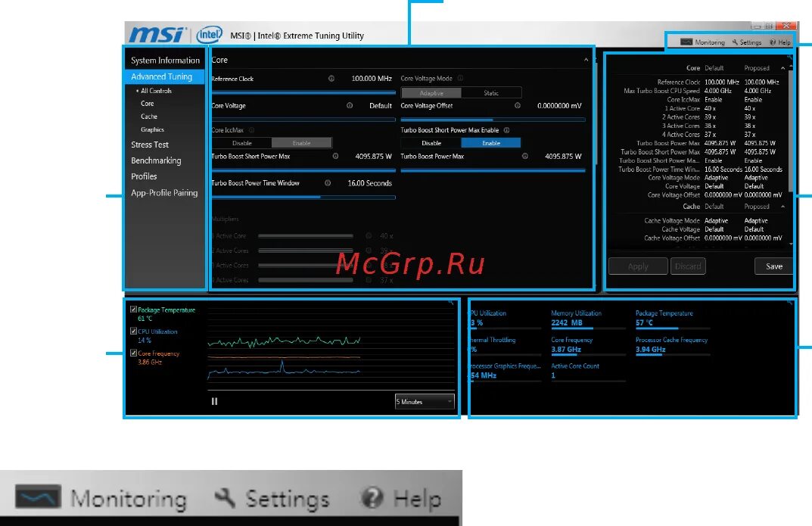The image size is (812, 526).
Task: Click the MSI logo in the header
Action: coord(157,34)
